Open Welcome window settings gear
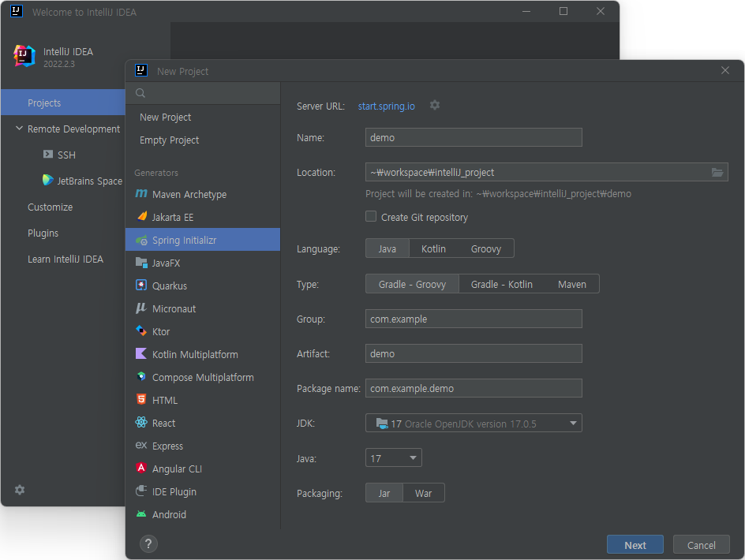Image resolution: width=745 pixels, height=560 pixels. 20,490
